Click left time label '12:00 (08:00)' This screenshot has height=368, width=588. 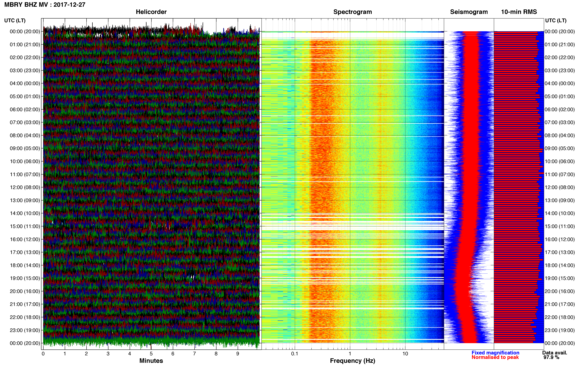(25, 187)
